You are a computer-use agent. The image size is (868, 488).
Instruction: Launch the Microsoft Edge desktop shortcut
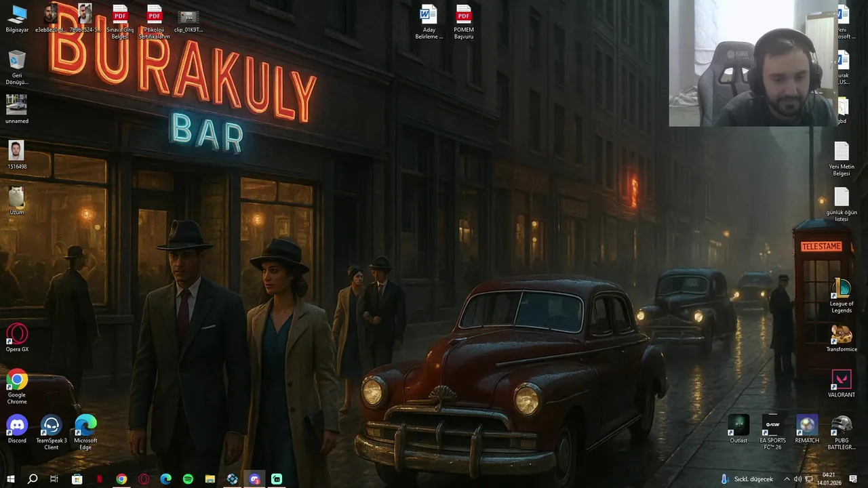[85, 432]
